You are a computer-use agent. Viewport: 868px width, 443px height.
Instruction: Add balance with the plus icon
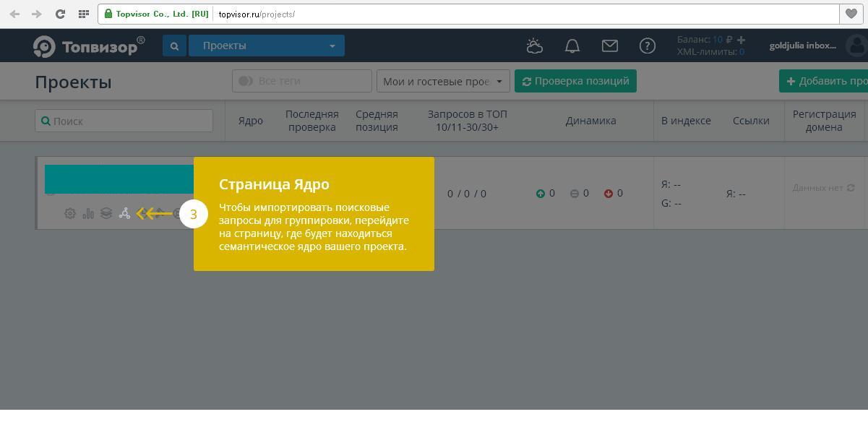tap(741, 40)
